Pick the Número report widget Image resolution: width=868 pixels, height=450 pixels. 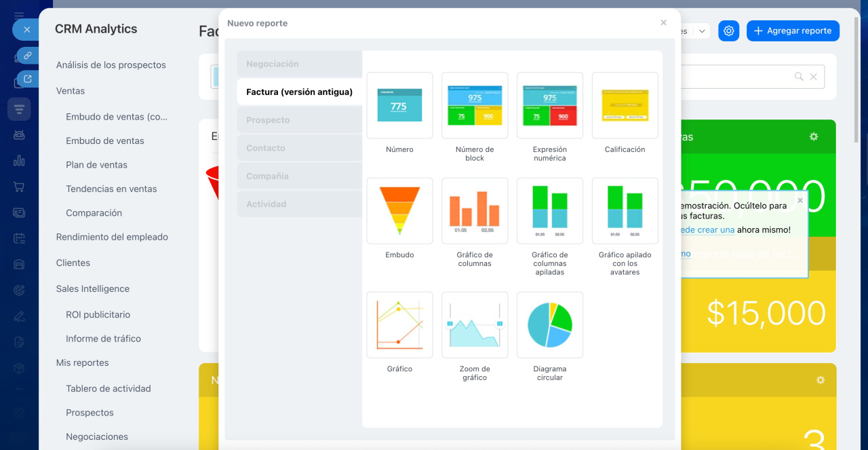(x=399, y=105)
